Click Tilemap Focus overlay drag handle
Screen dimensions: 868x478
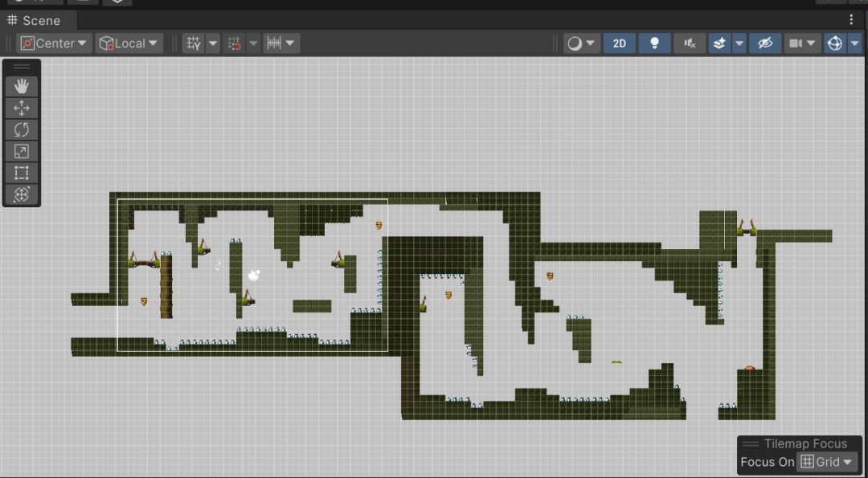751,443
